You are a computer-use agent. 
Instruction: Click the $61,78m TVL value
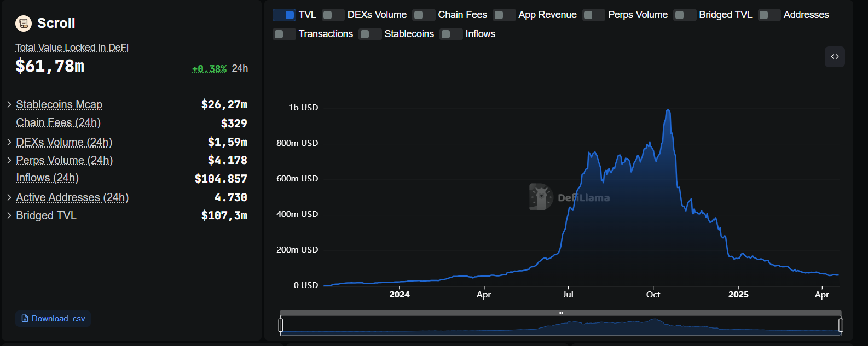[50, 66]
